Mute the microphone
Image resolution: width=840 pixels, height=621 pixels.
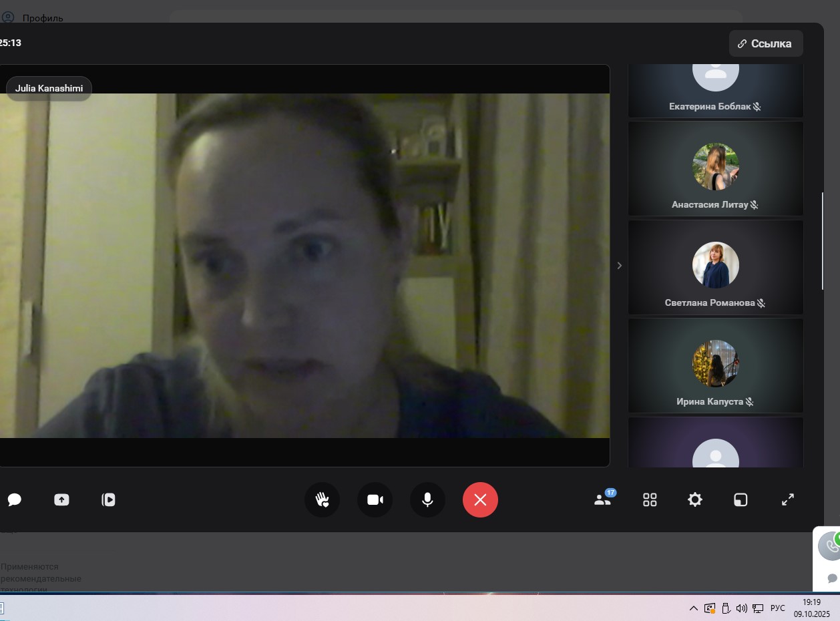(427, 499)
